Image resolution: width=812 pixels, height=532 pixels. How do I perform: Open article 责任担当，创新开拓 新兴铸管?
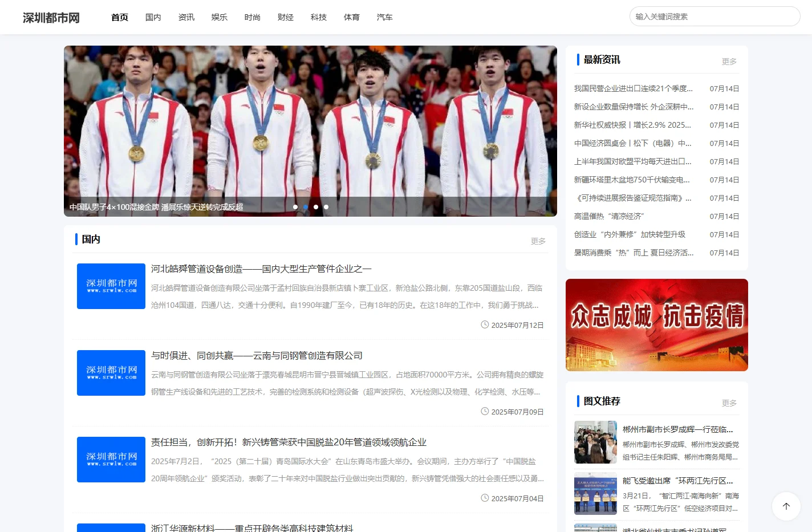click(x=289, y=442)
